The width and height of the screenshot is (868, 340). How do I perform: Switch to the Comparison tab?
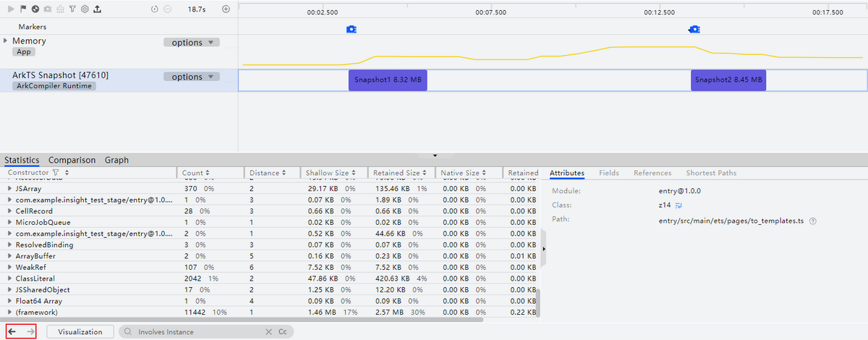coord(72,160)
